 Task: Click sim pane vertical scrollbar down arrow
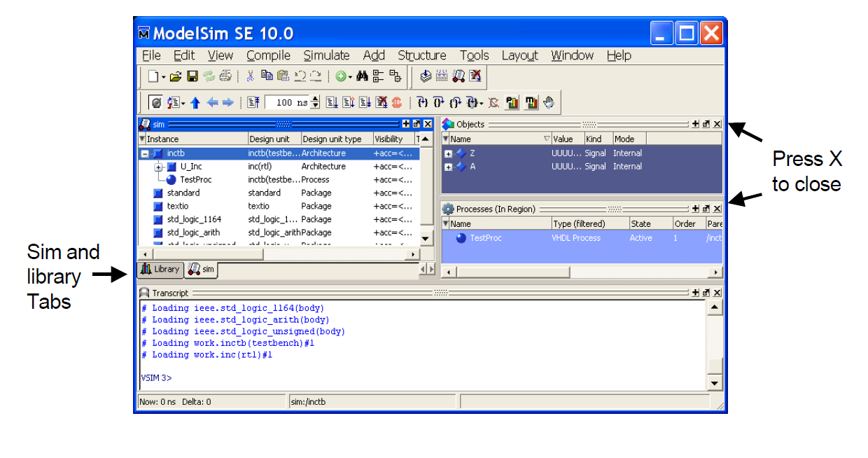pos(426,238)
